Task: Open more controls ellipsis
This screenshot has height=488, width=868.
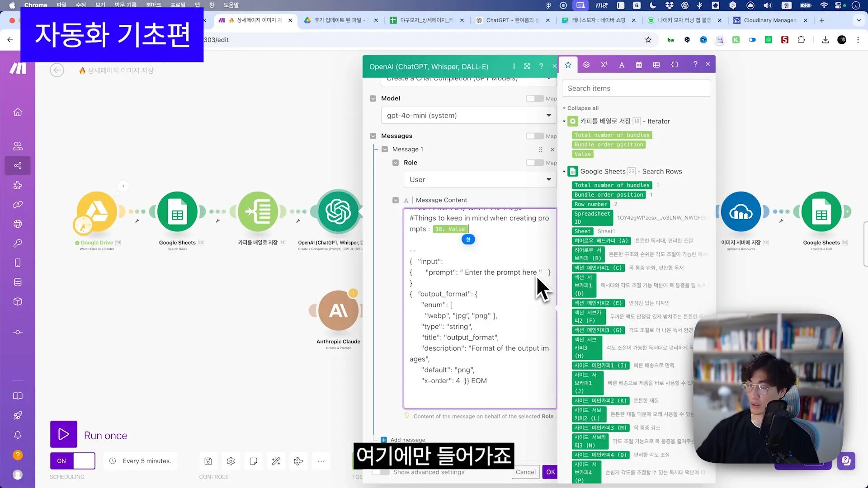Action: [321, 461]
